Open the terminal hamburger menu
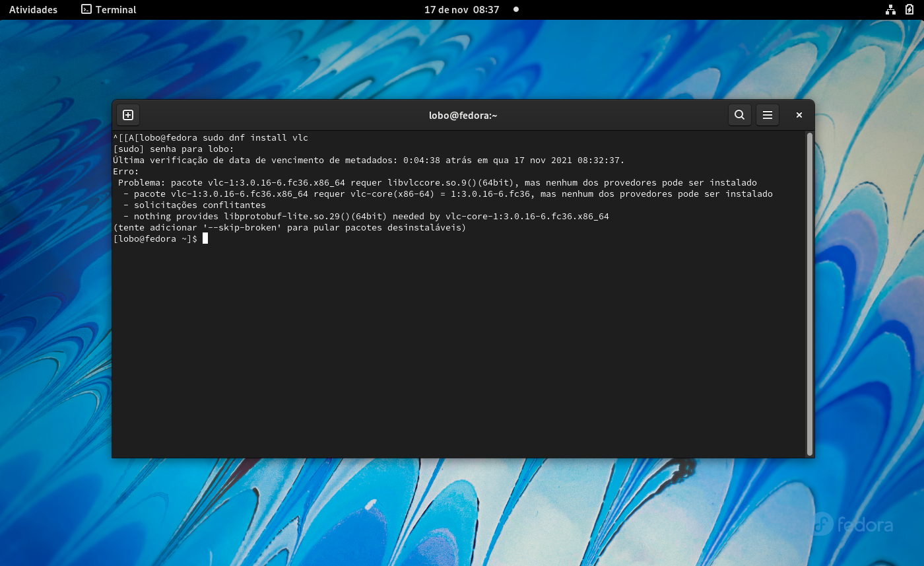Viewport: 924px width, 566px height. click(x=768, y=115)
